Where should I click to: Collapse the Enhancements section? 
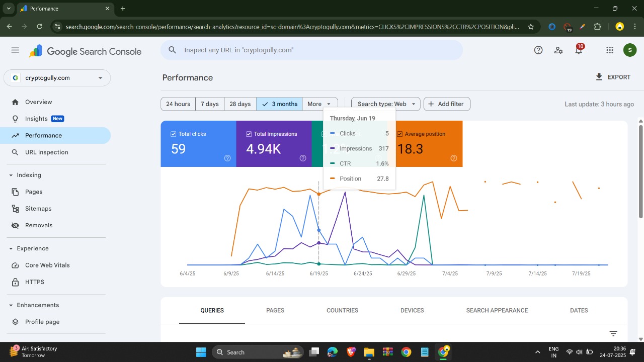(x=11, y=305)
